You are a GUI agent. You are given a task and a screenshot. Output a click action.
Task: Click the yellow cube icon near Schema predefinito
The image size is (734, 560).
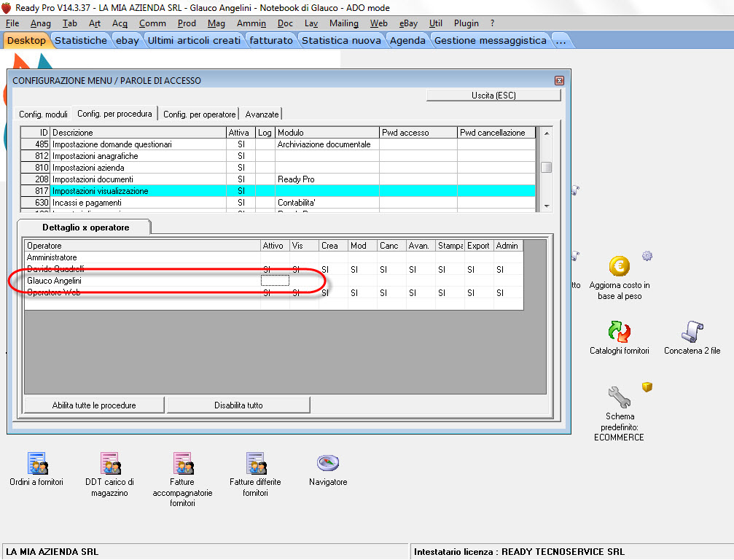click(x=647, y=386)
